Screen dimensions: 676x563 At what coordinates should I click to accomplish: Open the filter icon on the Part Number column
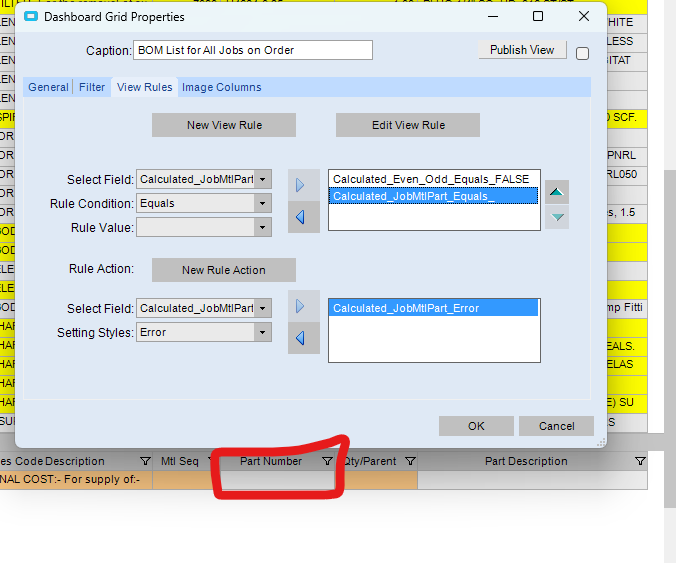pos(327,461)
